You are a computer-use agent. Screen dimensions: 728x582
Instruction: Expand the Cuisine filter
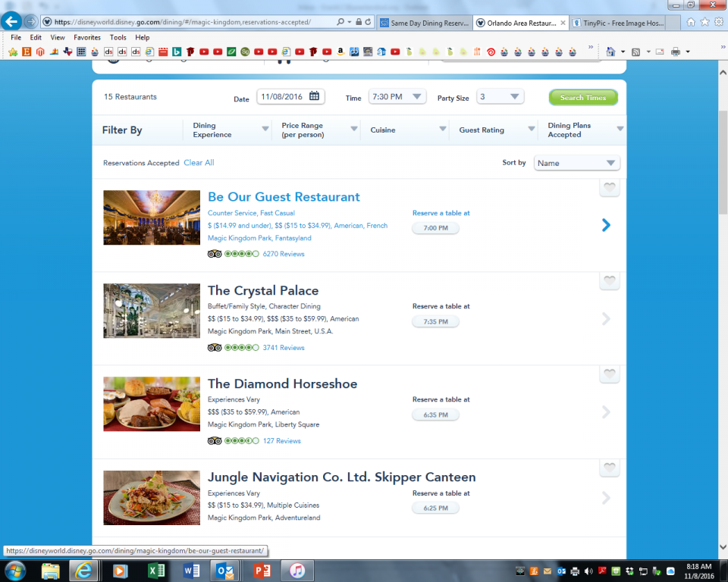pyautogui.click(x=408, y=130)
